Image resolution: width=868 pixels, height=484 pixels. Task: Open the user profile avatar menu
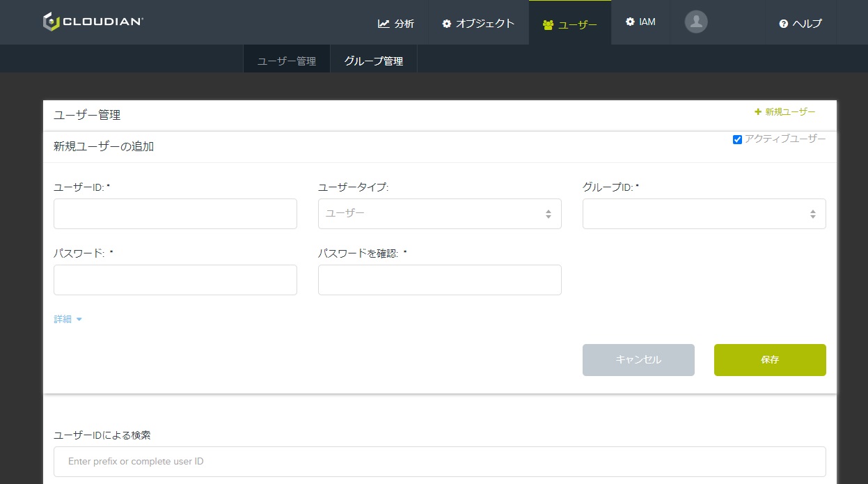pos(696,22)
